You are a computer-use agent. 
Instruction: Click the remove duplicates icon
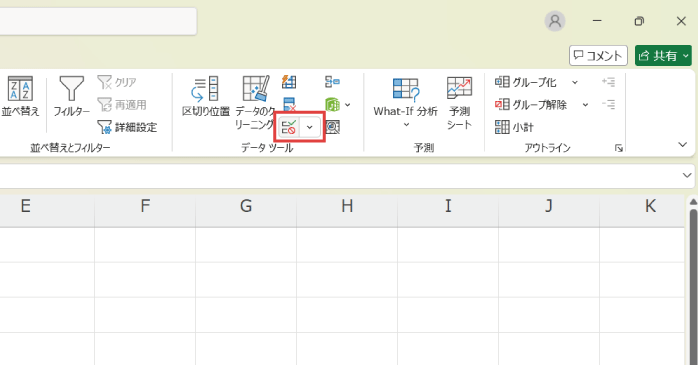(289, 105)
